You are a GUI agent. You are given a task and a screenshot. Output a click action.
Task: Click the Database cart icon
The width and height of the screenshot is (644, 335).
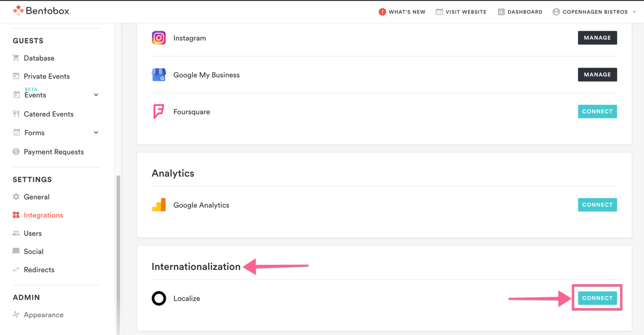click(16, 58)
